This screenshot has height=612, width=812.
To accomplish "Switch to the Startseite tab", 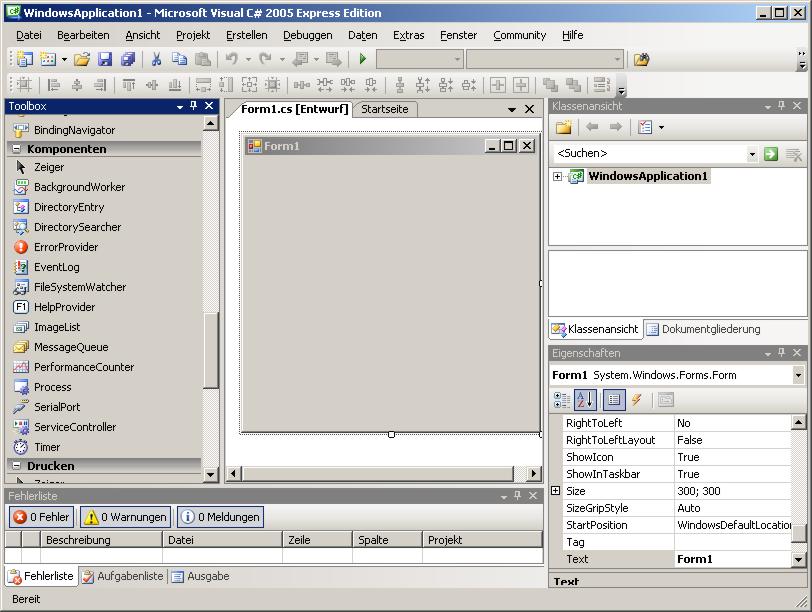I will [385, 109].
